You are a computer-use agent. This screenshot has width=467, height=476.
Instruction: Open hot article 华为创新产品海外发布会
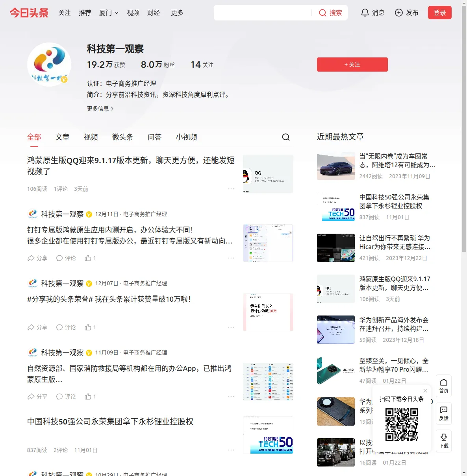coord(394,324)
